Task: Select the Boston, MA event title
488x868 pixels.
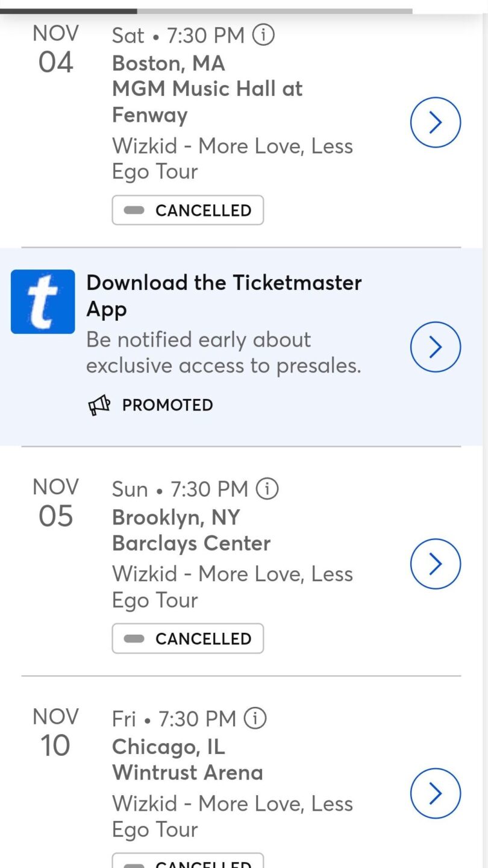Action: click(169, 63)
